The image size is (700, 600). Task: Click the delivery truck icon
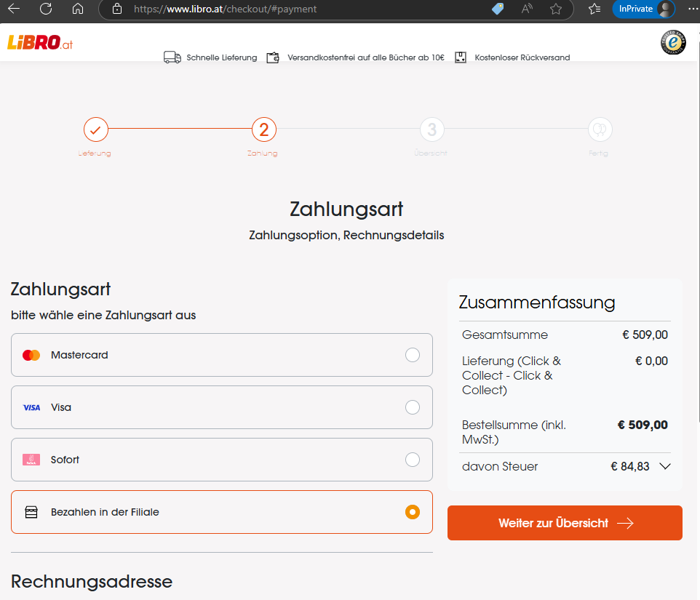pos(172,57)
